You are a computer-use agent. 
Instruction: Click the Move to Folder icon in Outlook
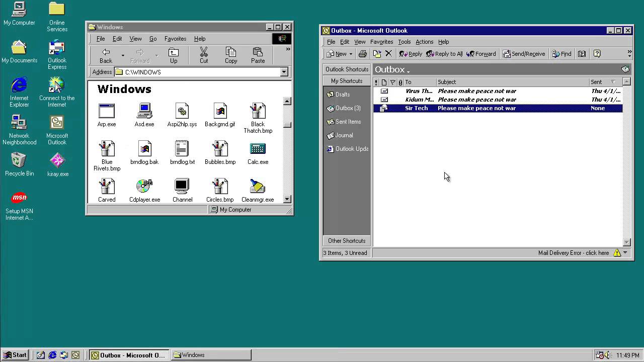pos(377,54)
